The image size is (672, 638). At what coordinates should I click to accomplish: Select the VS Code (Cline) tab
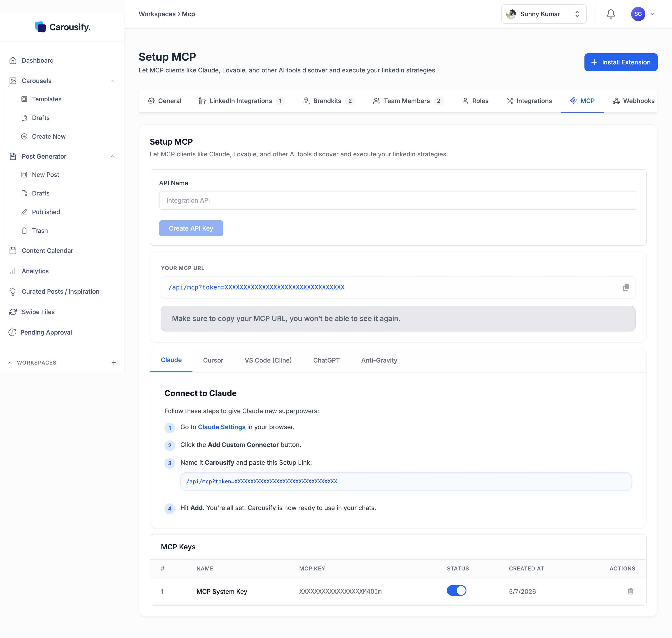coord(268,361)
